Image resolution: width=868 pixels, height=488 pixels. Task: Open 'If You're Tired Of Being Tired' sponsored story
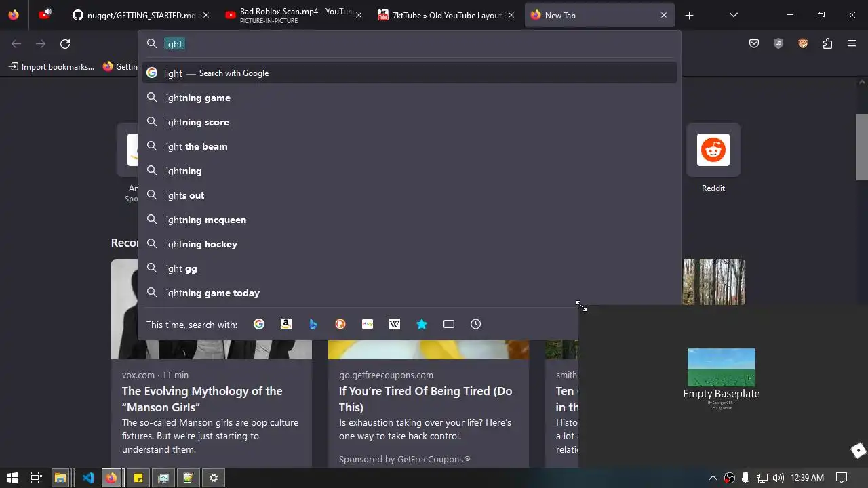coord(426,399)
